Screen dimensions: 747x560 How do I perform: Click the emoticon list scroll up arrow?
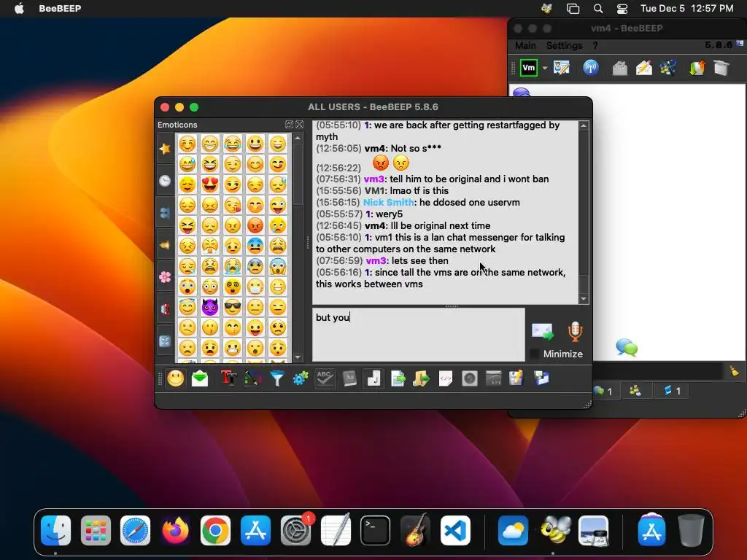point(298,138)
